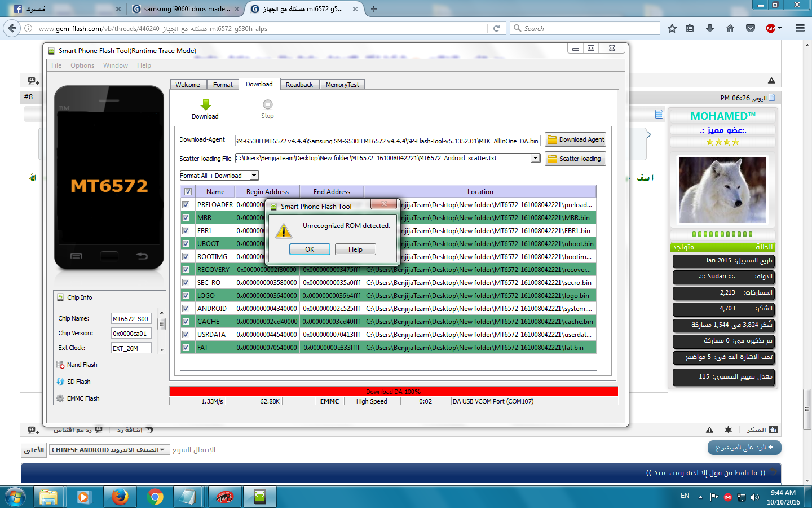Screen dimensions: 812x508
Task: Uncheck the PRELOADER partition checkbox
Action: coord(186,205)
